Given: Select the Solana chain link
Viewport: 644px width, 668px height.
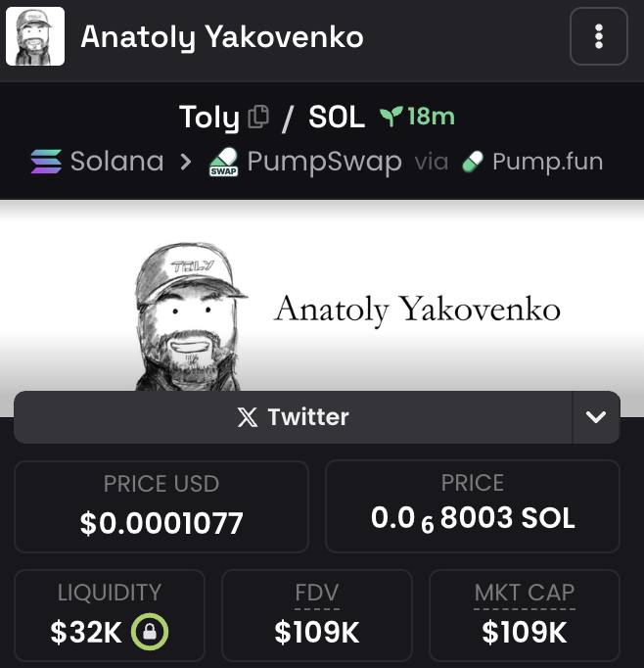Looking at the screenshot, I should (116, 161).
